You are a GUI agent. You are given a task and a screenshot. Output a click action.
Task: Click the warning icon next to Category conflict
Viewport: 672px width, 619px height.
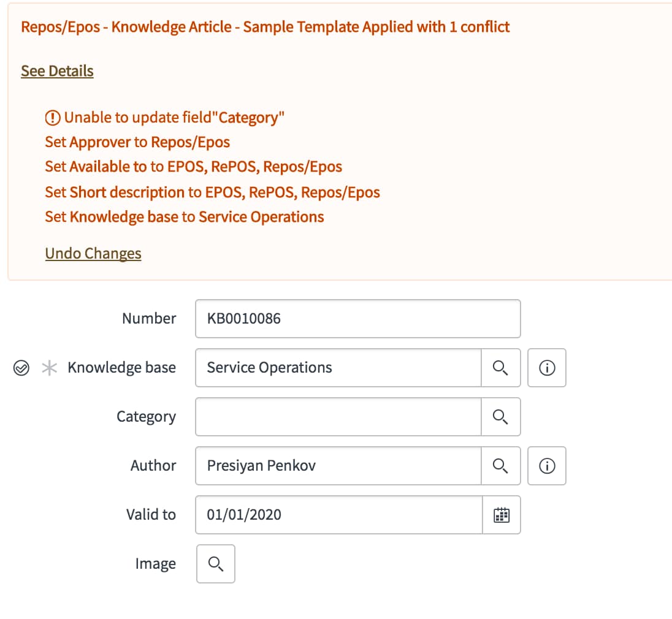[x=53, y=118]
